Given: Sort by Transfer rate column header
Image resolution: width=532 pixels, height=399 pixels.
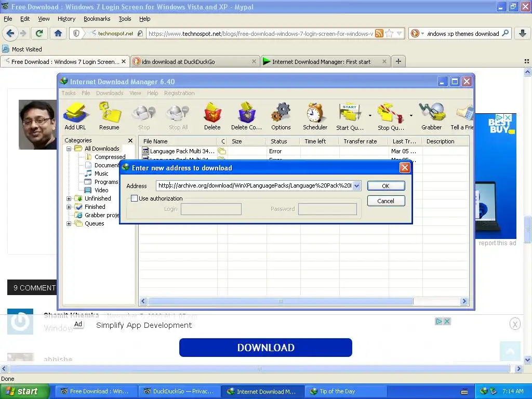Looking at the screenshot, I should 363,141.
